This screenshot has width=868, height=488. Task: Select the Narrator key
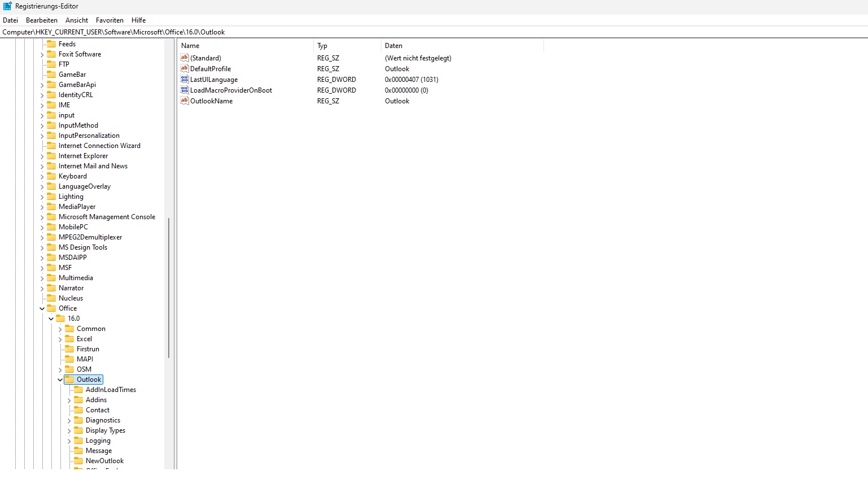[71, 287]
